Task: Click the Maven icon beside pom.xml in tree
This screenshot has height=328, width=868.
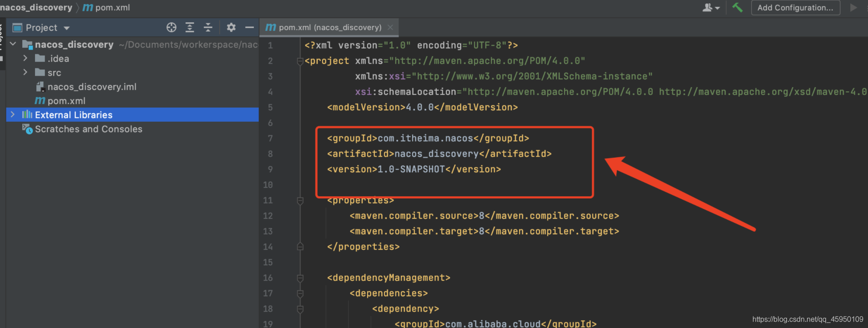Action: 40,101
